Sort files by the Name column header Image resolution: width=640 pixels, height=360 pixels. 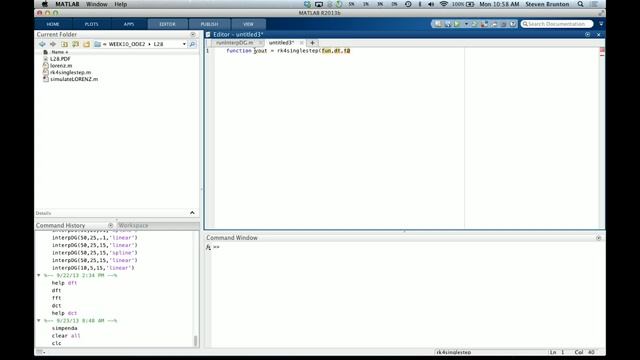(x=60, y=52)
